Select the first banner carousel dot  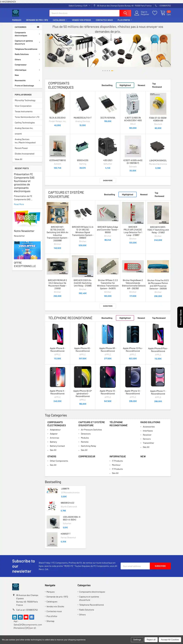pos(103,71)
